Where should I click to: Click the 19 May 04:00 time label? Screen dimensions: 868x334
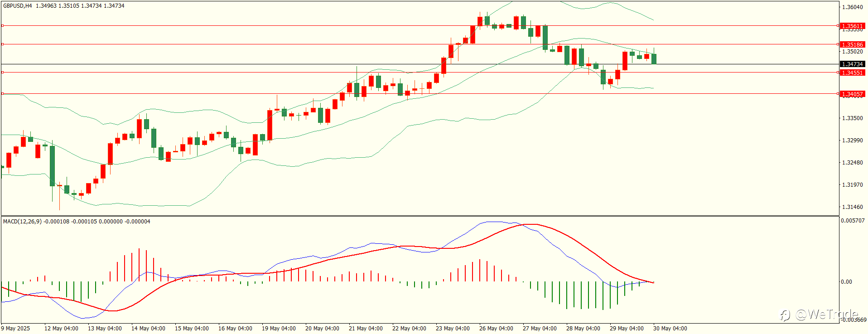[279, 329]
